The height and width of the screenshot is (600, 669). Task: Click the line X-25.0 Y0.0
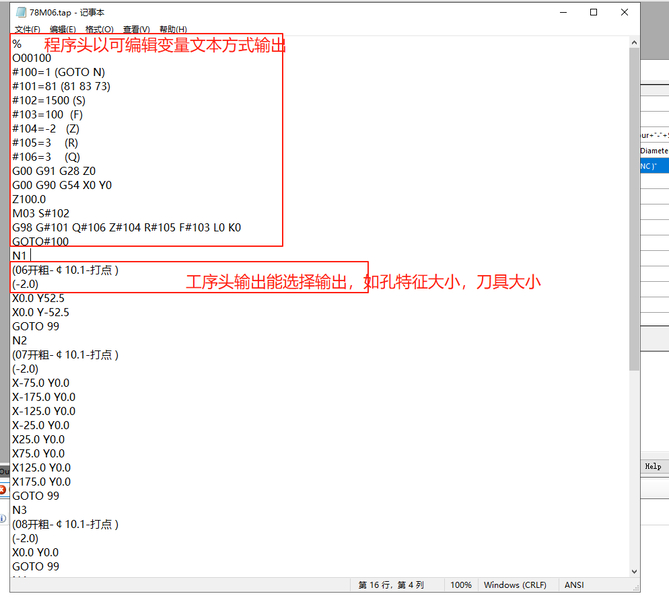[x=41, y=425]
